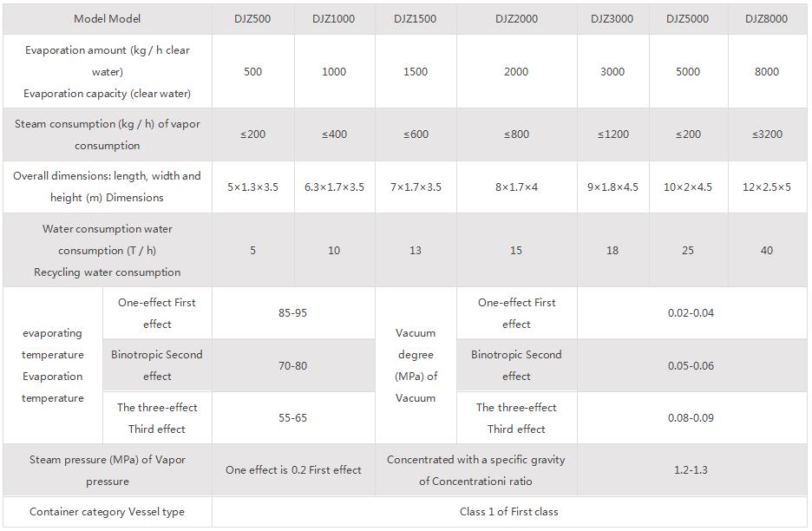Click the "Class 1 of First class" cell

point(509,512)
